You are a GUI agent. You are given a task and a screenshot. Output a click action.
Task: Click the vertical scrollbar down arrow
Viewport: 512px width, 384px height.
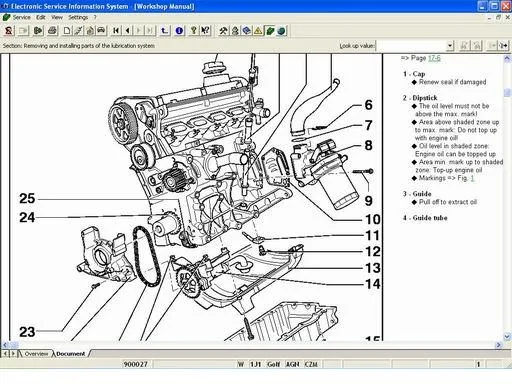pos(507,336)
